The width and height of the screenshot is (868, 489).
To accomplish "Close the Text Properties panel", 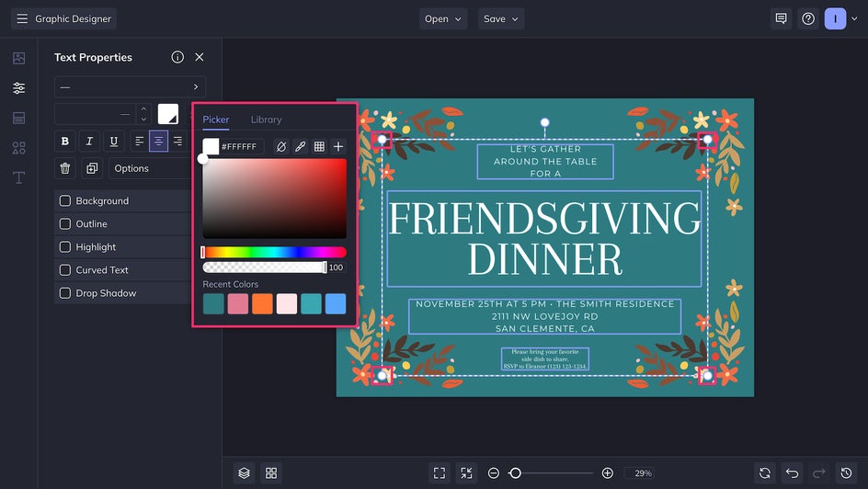I will [x=200, y=57].
